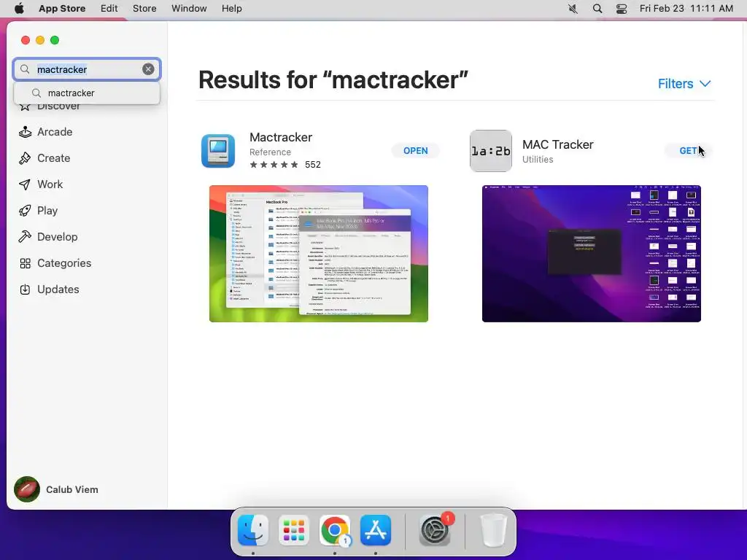747x560 pixels.
Task: Click the Calub Viem profile avatar
Action: click(x=27, y=489)
